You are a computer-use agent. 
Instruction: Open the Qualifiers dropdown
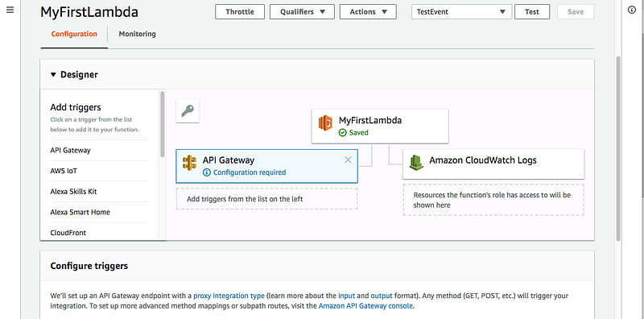tap(303, 12)
